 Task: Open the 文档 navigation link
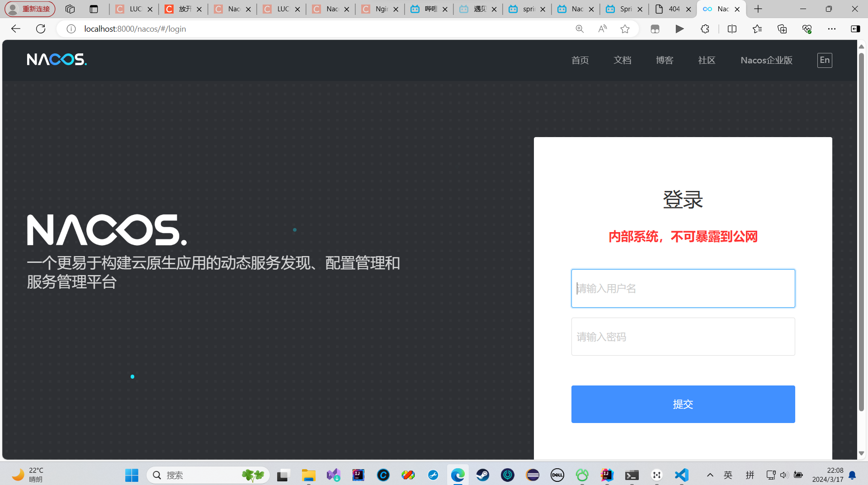pos(623,60)
